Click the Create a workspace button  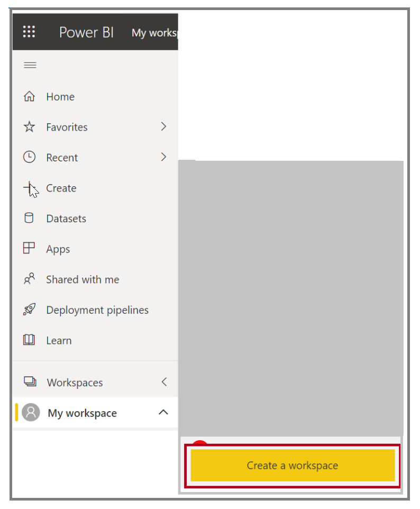[293, 465]
